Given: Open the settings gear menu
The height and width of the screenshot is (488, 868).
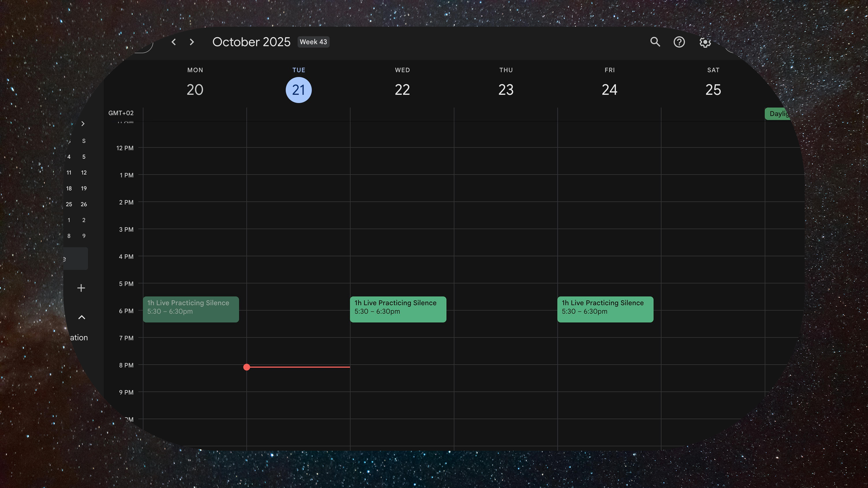Looking at the screenshot, I should 705,42.
